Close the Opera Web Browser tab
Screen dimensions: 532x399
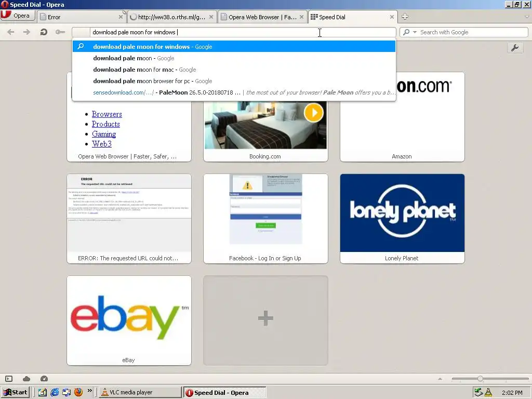[x=302, y=17]
